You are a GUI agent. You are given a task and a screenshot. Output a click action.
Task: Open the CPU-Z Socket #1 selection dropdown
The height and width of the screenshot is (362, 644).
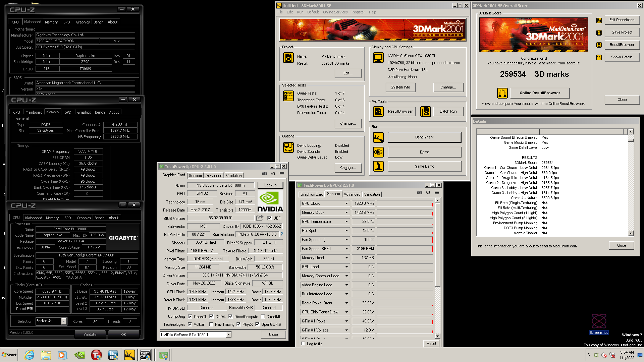[64, 321]
